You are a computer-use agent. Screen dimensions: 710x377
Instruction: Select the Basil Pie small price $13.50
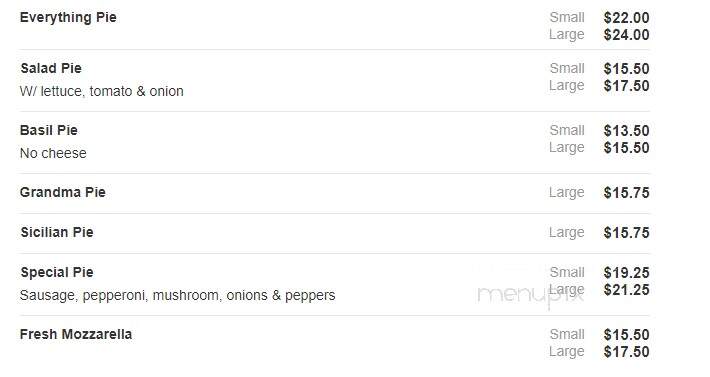tap(626, 131)
